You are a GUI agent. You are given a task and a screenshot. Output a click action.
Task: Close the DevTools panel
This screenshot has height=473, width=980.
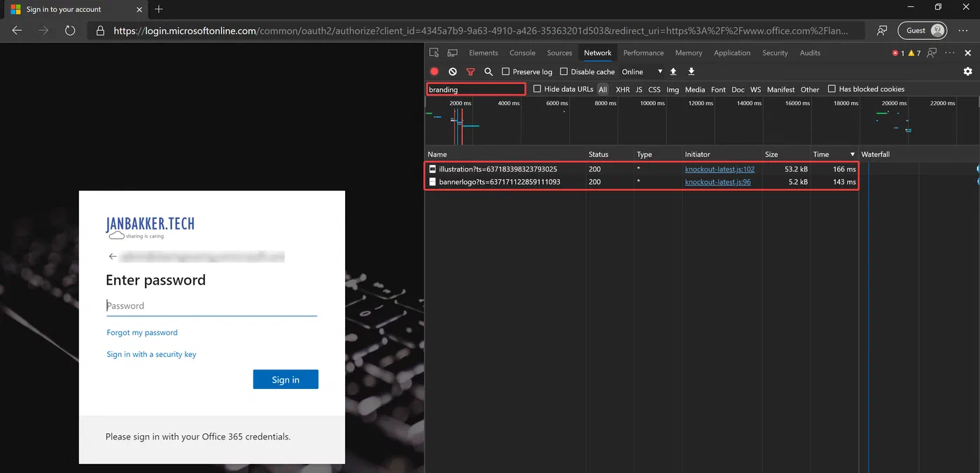point(968,53)
